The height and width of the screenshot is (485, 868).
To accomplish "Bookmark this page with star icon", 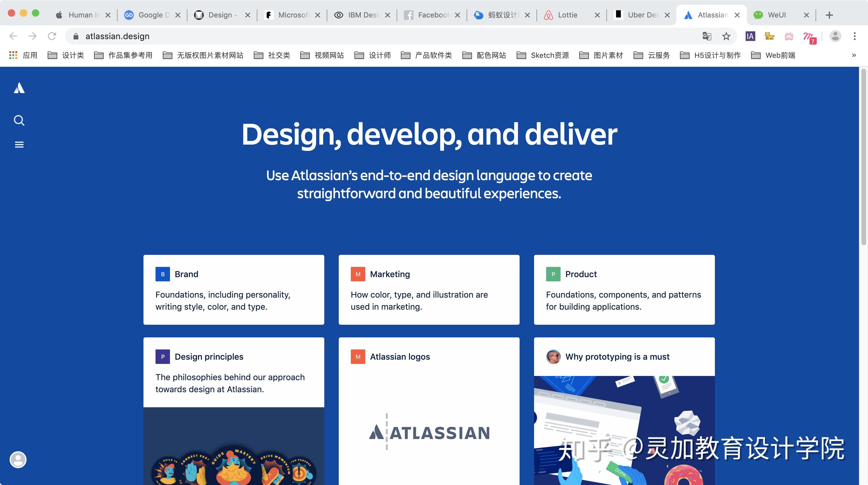I will coord(726,36).
